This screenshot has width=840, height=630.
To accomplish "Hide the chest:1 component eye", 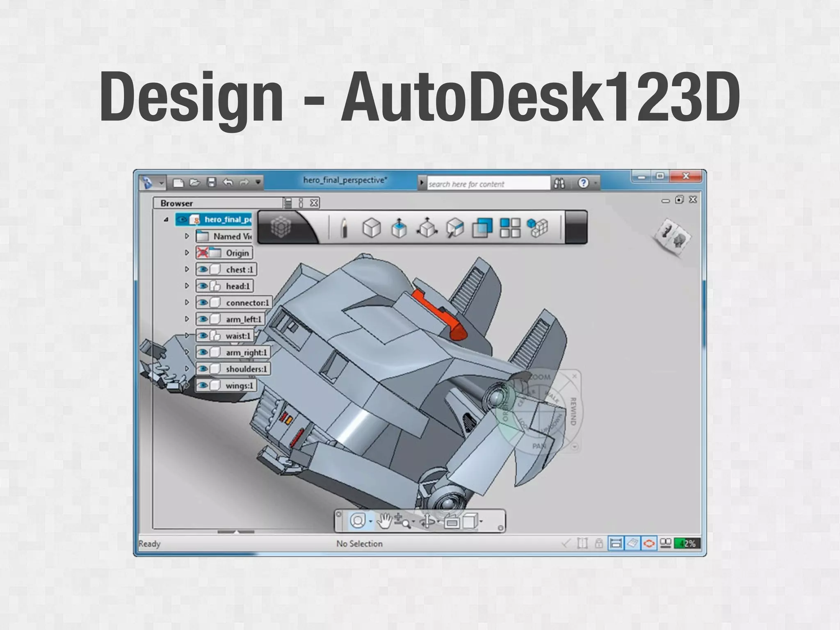I will click(x=203, y=269).
